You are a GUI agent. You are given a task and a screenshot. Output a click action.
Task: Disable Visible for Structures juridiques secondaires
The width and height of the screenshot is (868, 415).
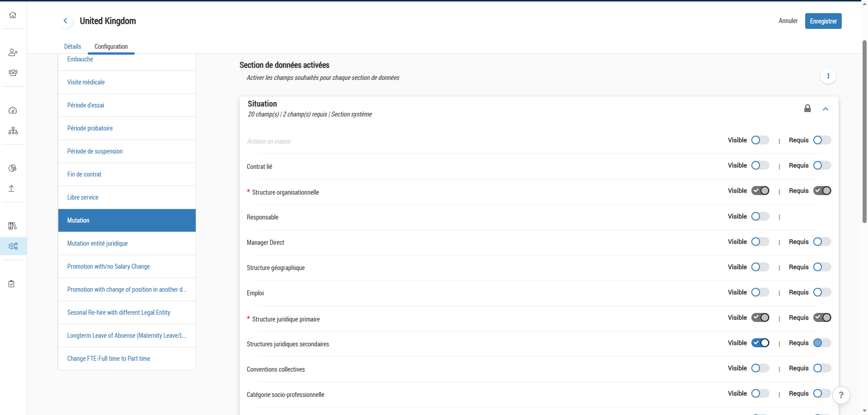(x=760, y=343)
